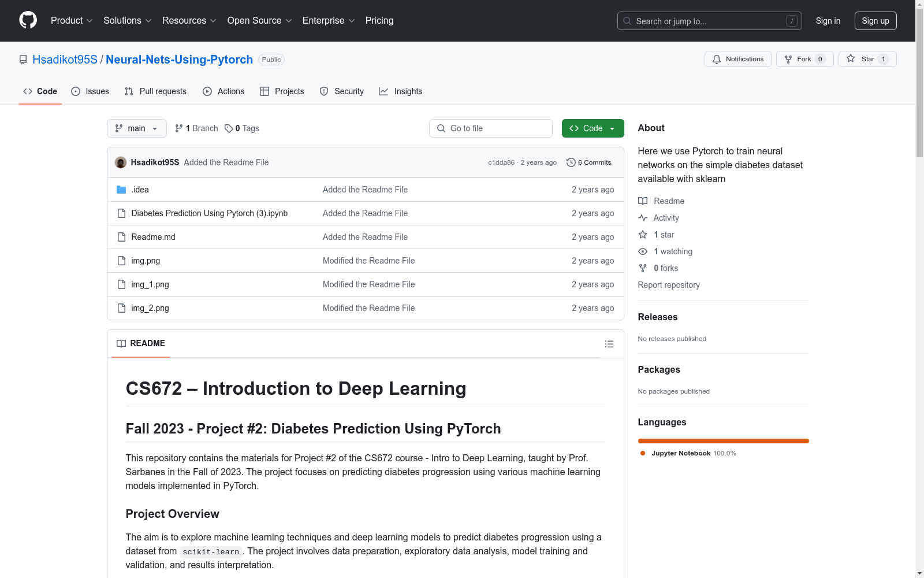924x578 pixels.
Task: Open the green Code dropdown
Action: point(593,128)
